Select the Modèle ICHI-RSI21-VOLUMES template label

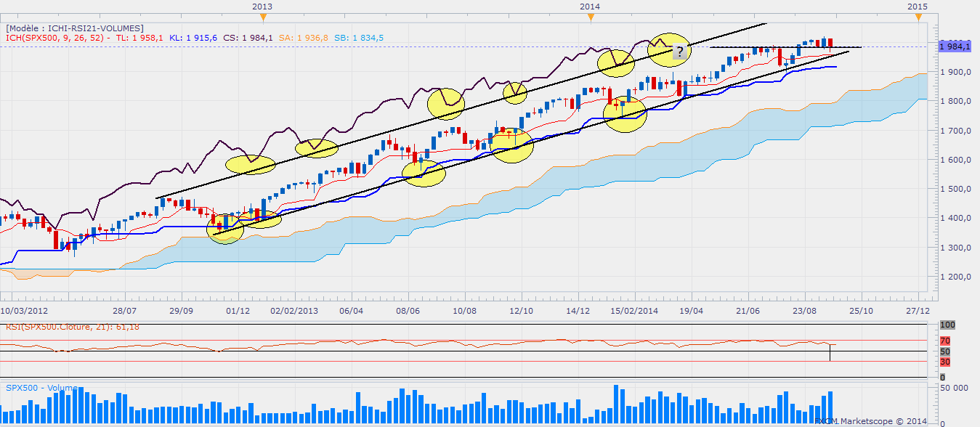(x=75, y=28)
